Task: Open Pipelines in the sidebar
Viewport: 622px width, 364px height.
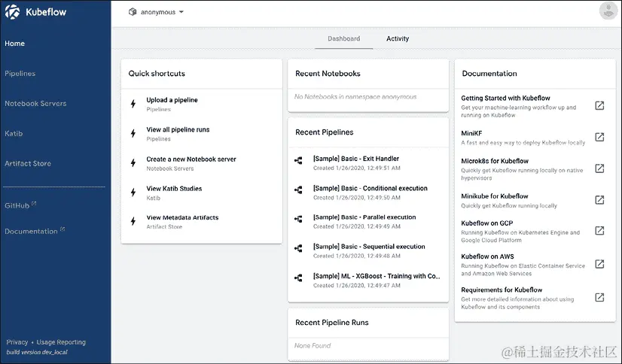Action: pos(20,74)
